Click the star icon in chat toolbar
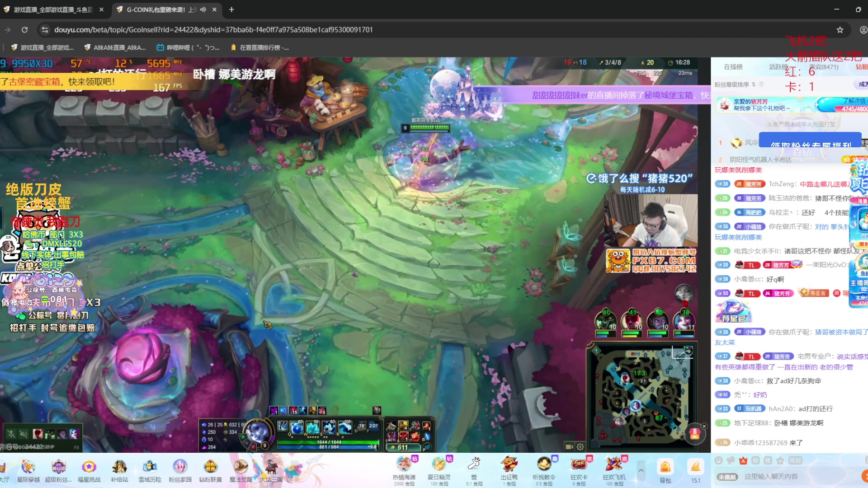 point(780,460)
